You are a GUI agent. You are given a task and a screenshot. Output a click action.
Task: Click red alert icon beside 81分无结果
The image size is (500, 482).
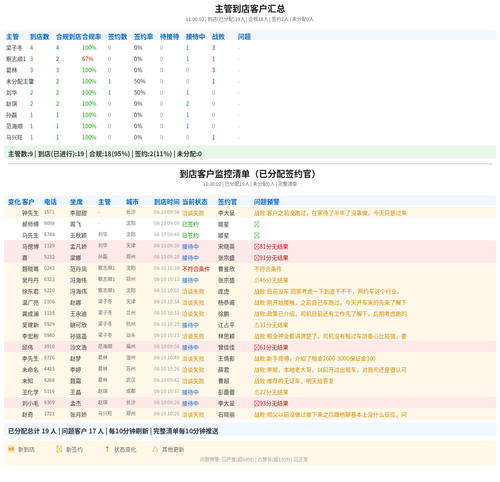[x=257, y=247]
